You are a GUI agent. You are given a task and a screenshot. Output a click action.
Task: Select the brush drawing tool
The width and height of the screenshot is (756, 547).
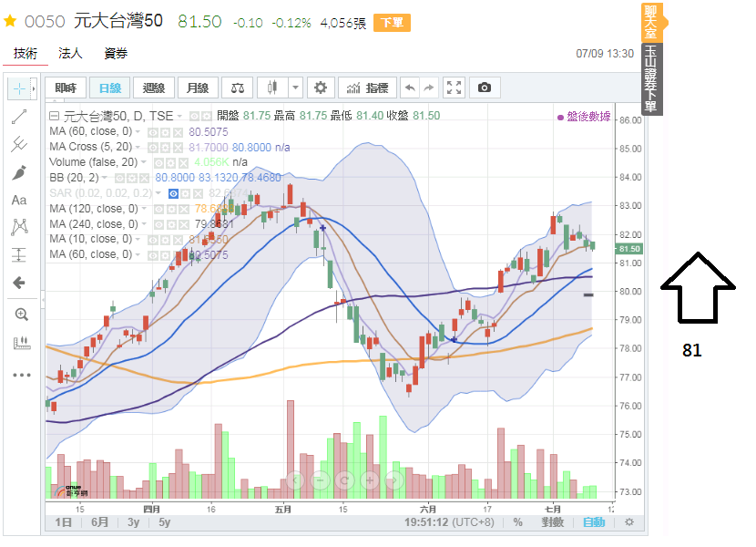(x=20, y=171)
